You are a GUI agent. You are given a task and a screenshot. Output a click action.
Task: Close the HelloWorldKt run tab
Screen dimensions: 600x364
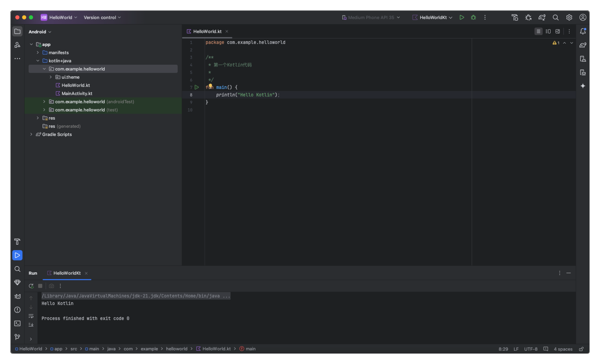(x=86, y=273)
